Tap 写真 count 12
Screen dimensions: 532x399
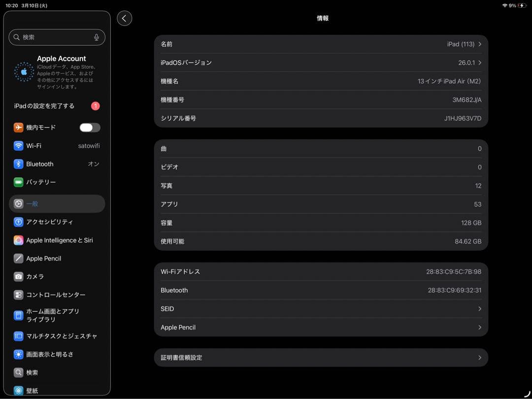[478, 186]
